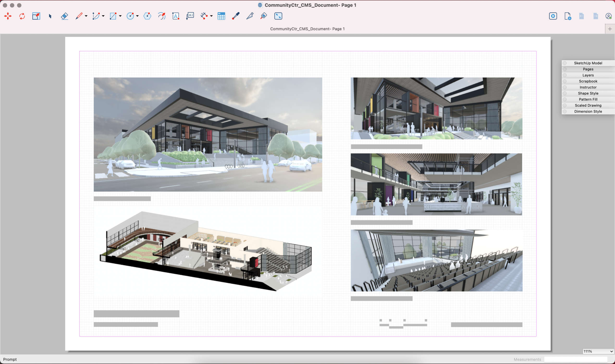This screenshot has height=364, width=615.
Task: Open the Line tool dropdown arrow
Action: tap(86, 16)
